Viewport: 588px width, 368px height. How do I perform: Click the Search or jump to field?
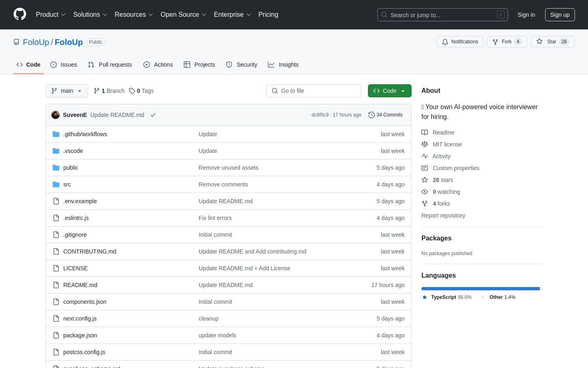(x=443, y=15)
